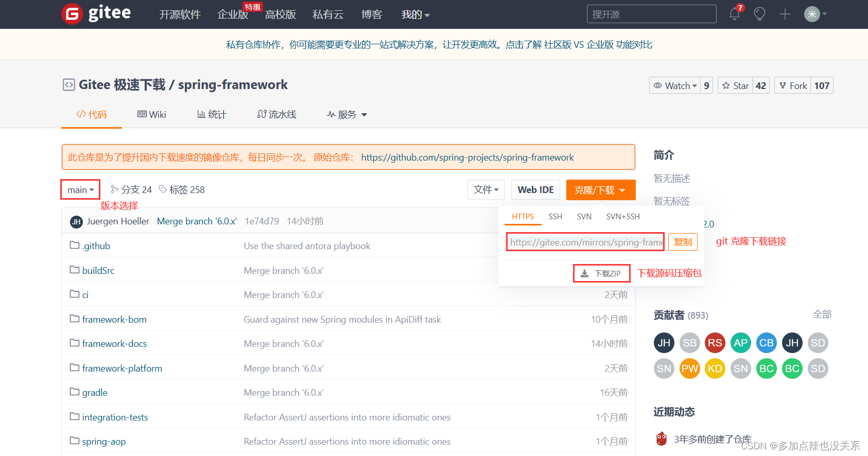The width and height of the screenshot is (868, 456).
Task: Select the SVN+SSH clone tab
Action: [x=623, y=217]
